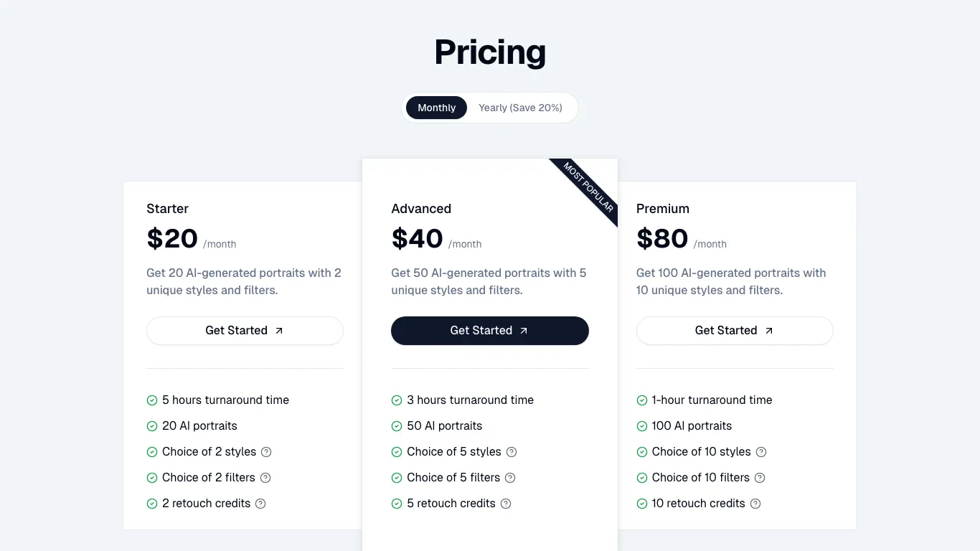Select the Monthly billing option
Viewport: 980px width, 551px height.
436,107
